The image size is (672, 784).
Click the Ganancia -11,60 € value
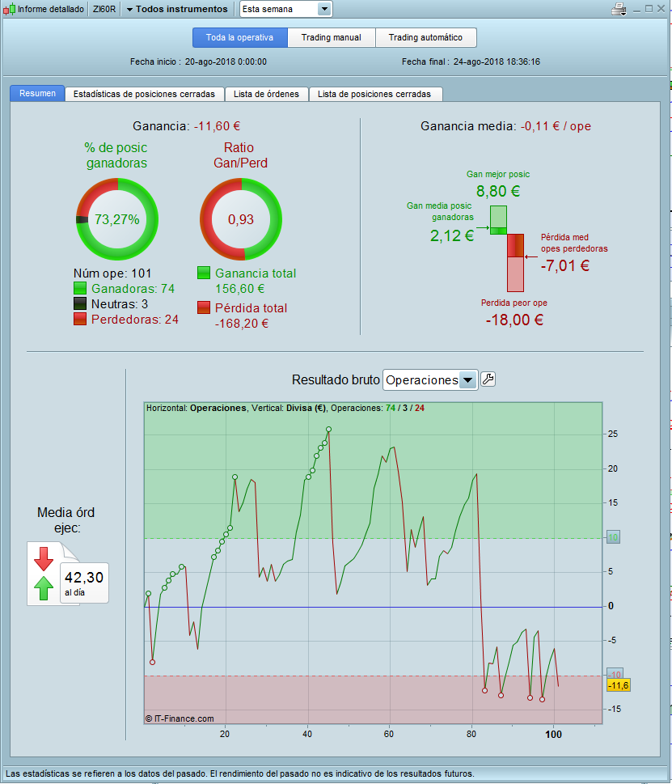(x=217, y=126)
